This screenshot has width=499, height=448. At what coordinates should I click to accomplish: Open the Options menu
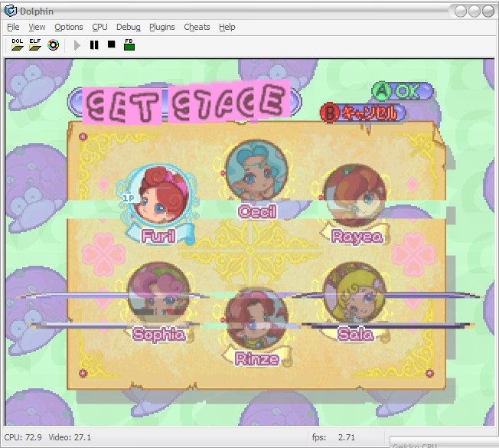[x=69, y=27]
